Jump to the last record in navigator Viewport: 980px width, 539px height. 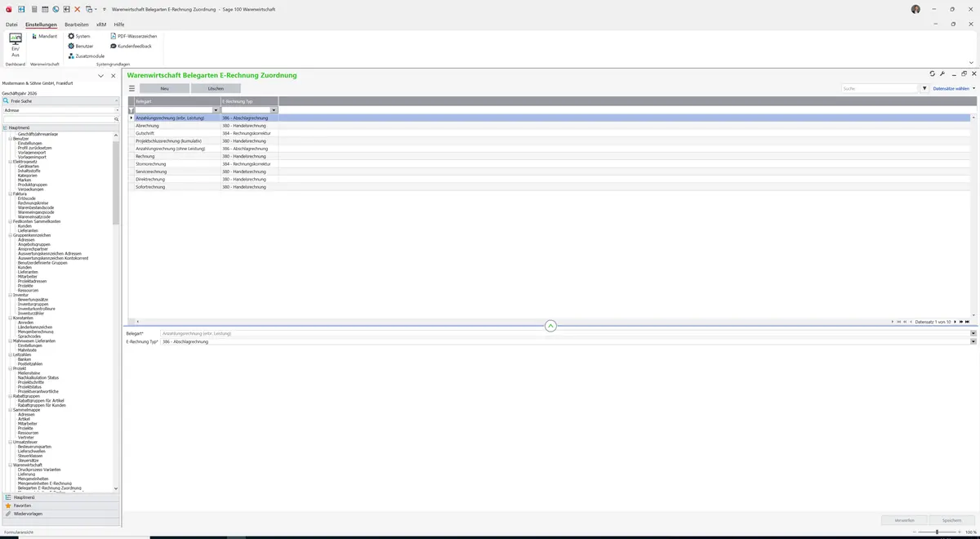coord(968,322)
